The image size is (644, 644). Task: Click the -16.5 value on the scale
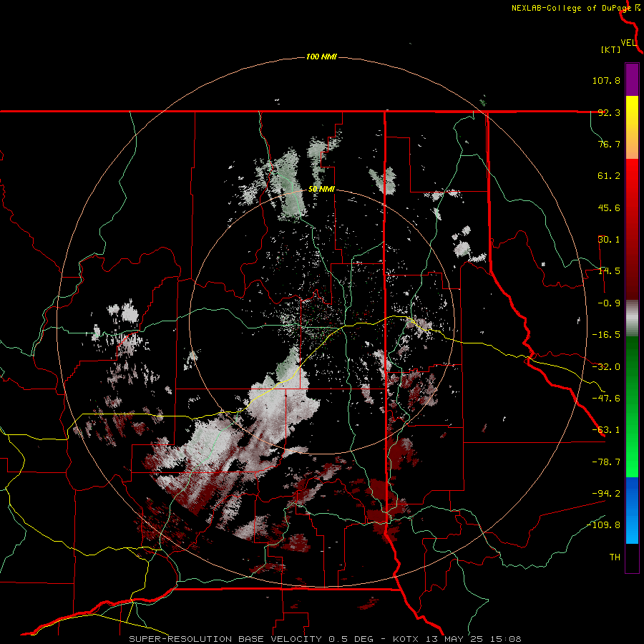606,335
